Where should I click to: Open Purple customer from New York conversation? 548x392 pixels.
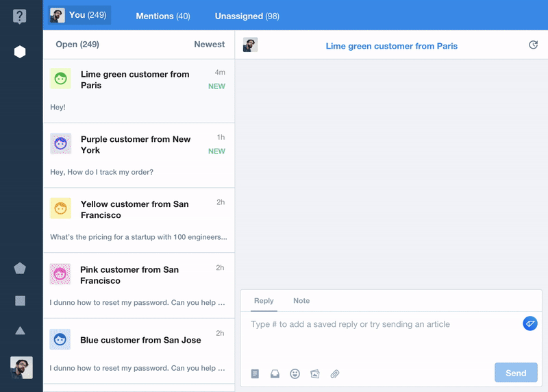pos(139,156)
